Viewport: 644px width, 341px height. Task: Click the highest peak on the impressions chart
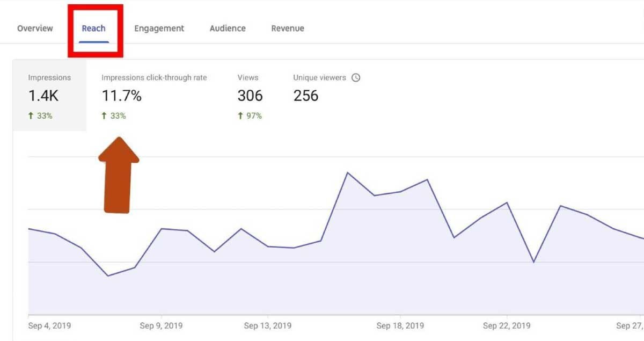tap(348, 173)
